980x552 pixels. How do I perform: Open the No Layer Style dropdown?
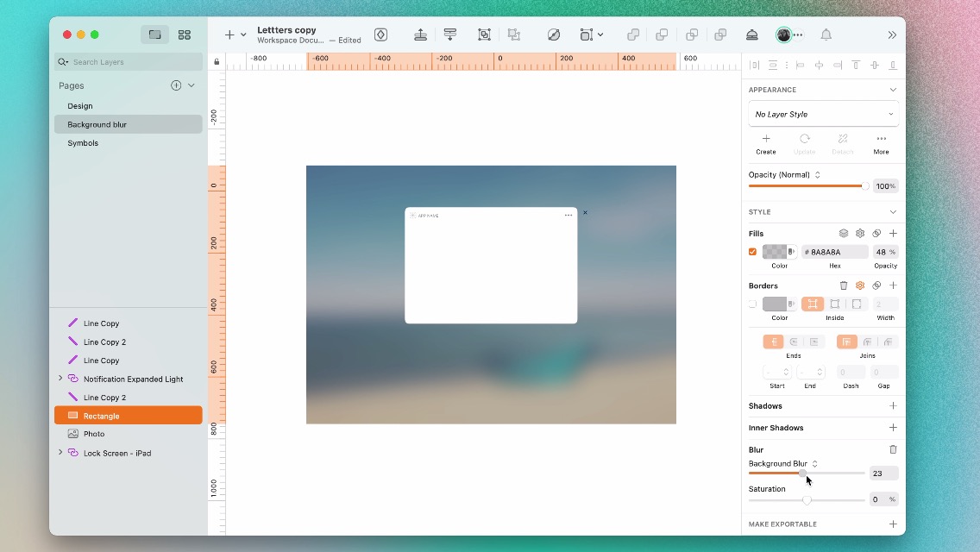[823, 114]
